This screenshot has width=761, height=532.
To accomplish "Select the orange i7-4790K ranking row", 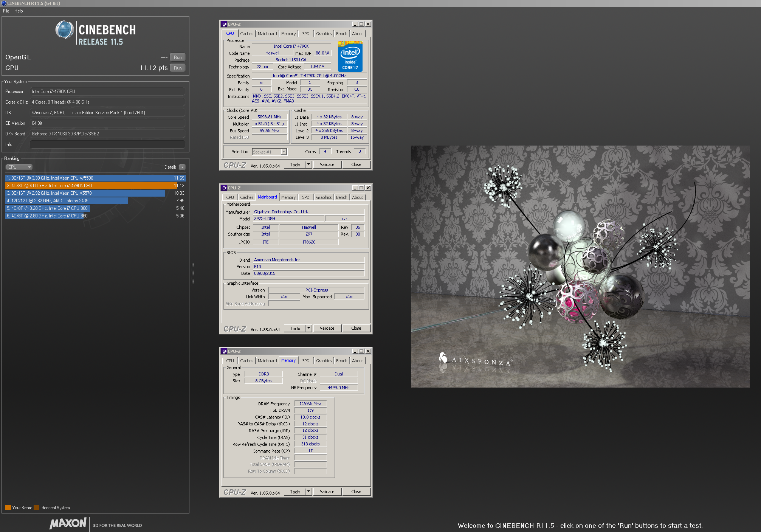I will (95, 186).
